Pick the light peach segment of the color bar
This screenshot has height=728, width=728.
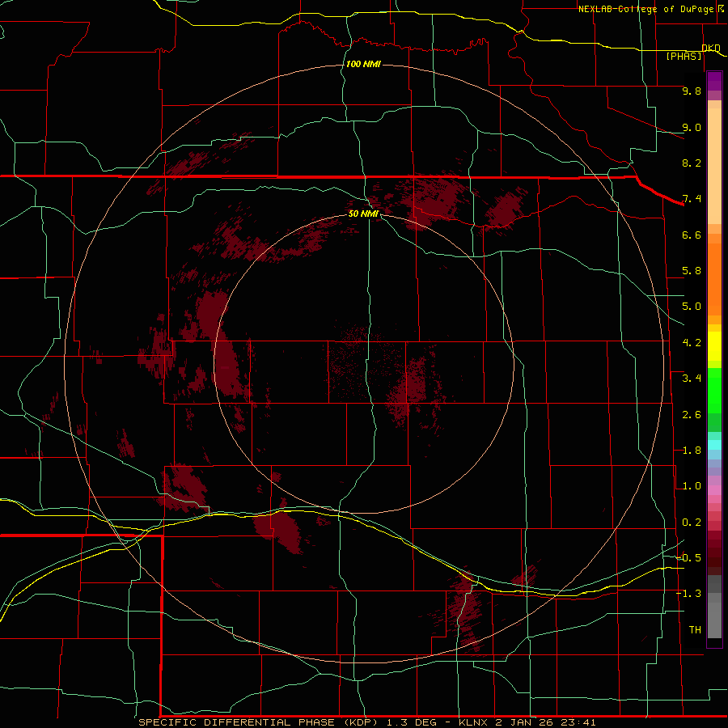pyautogui.click(x=714, y=166)
